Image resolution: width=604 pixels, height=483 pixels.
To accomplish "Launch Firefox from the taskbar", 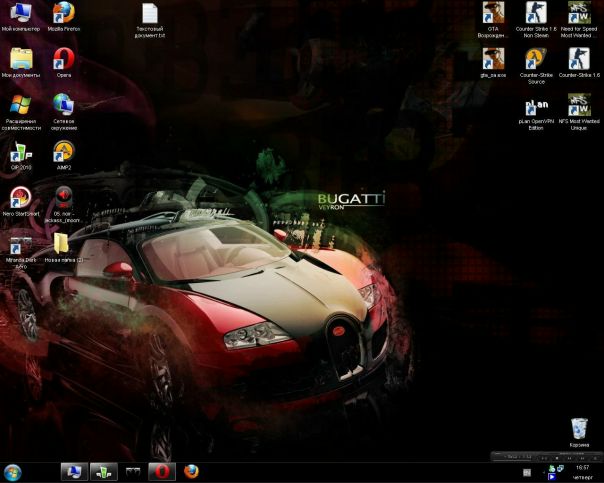I will pos(191,472).
